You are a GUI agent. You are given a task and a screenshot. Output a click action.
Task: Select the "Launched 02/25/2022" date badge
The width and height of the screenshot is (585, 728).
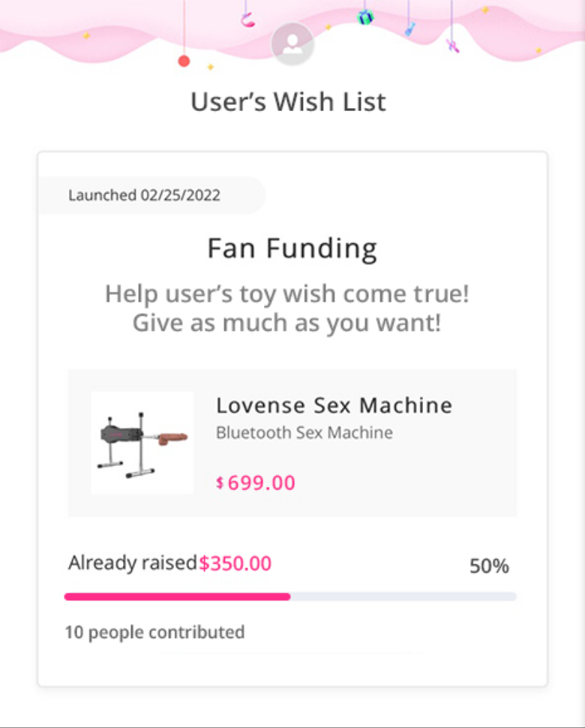point(145,196)
